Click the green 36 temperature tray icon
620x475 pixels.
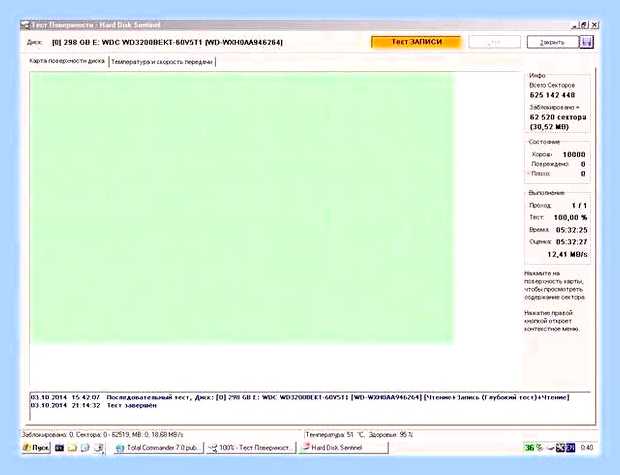click(529, 448)
